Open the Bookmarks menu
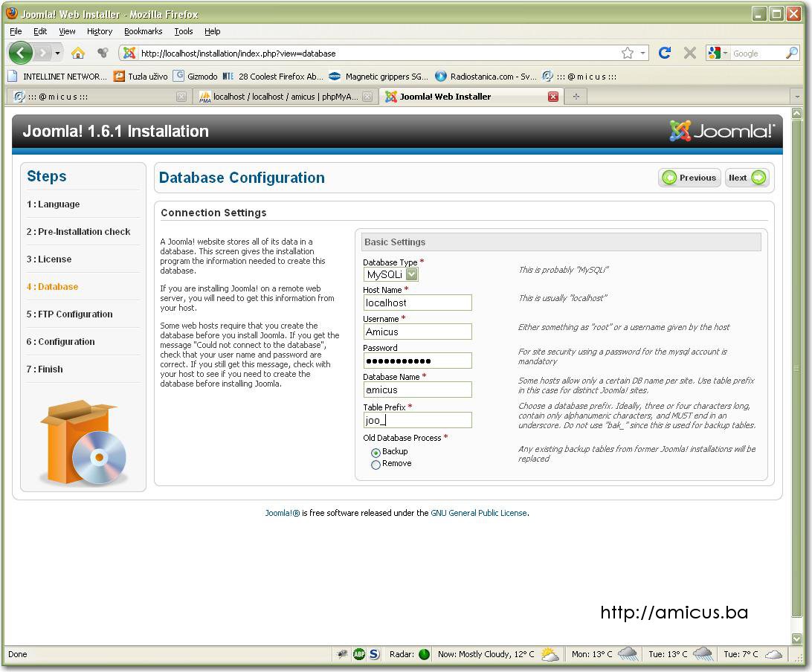 143,31
